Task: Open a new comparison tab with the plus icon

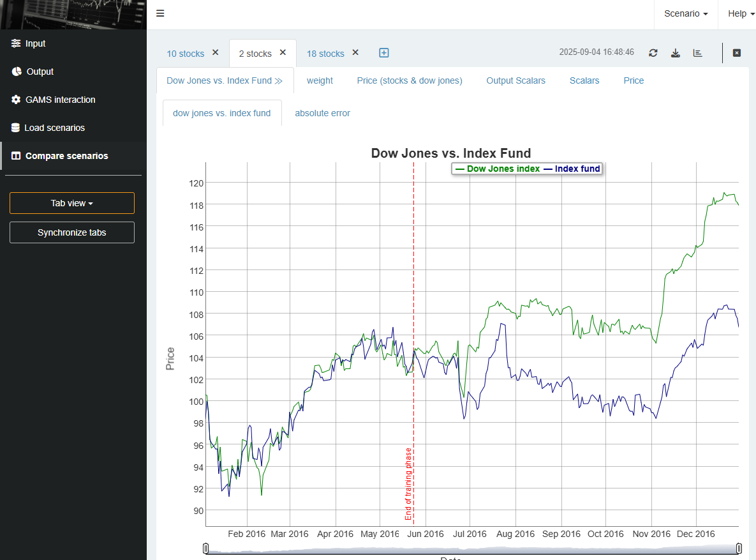Action: [x=383, y=53]
